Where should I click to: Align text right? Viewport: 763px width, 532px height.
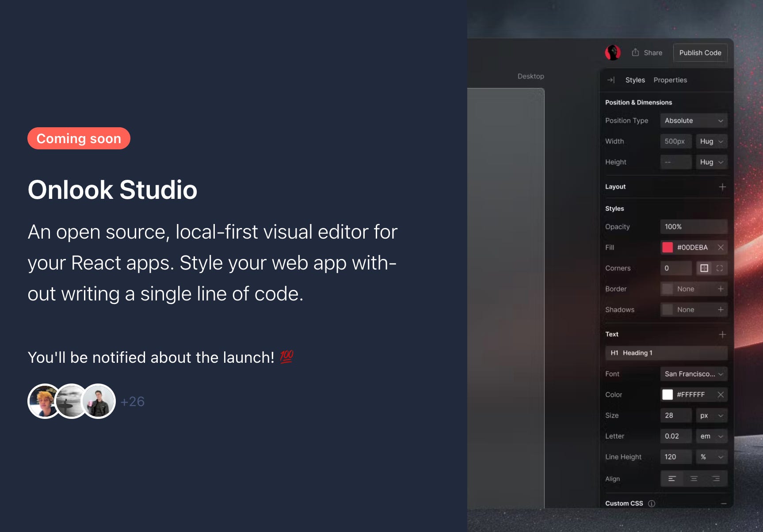coord(716,479)
